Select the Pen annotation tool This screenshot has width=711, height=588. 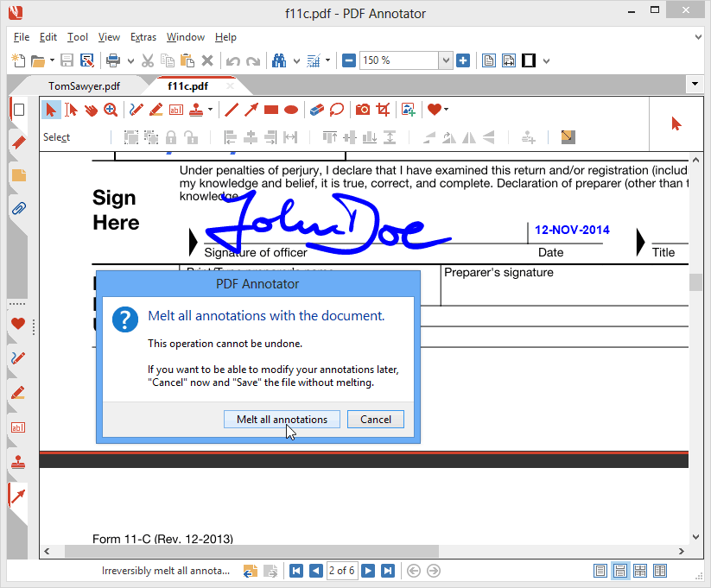pyautogui.click(x=135, y=110)
